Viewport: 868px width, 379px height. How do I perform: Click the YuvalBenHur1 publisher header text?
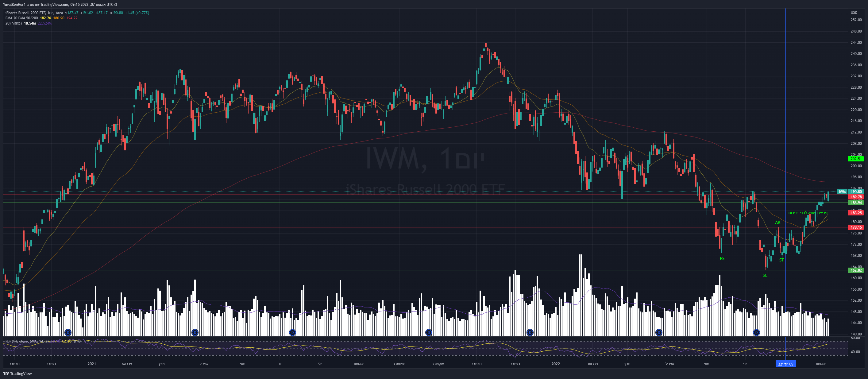pyautogui.click(x=14, y=4)
